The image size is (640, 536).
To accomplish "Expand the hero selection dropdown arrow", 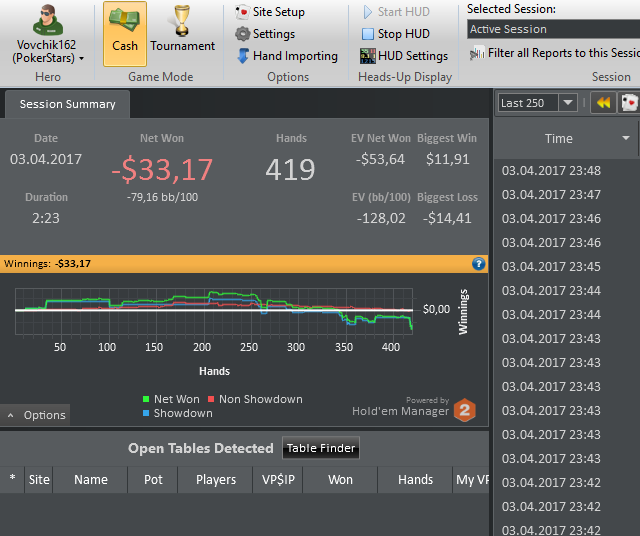I will coord(82,58).
